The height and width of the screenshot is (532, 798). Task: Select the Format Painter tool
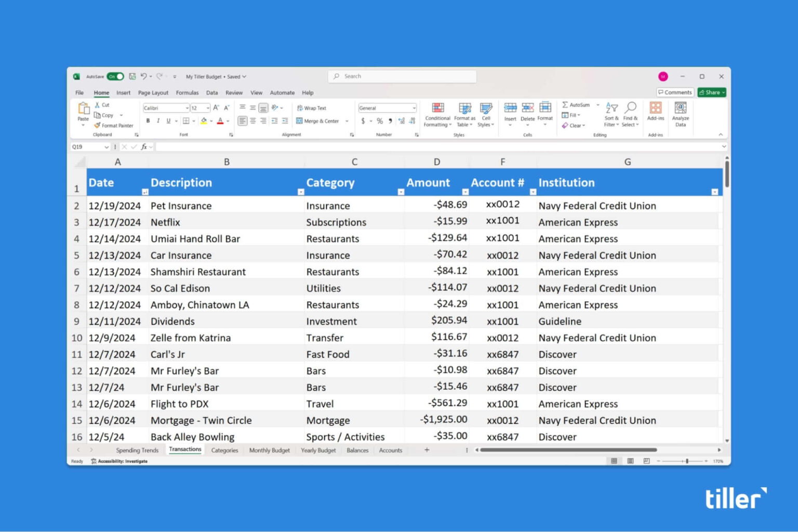click(113, 125)
